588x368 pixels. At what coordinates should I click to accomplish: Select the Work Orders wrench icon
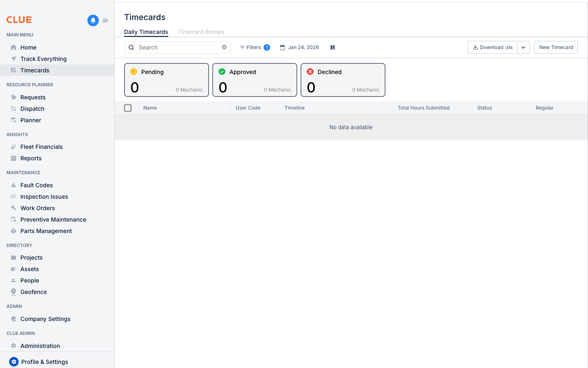(x=13, y=208)
